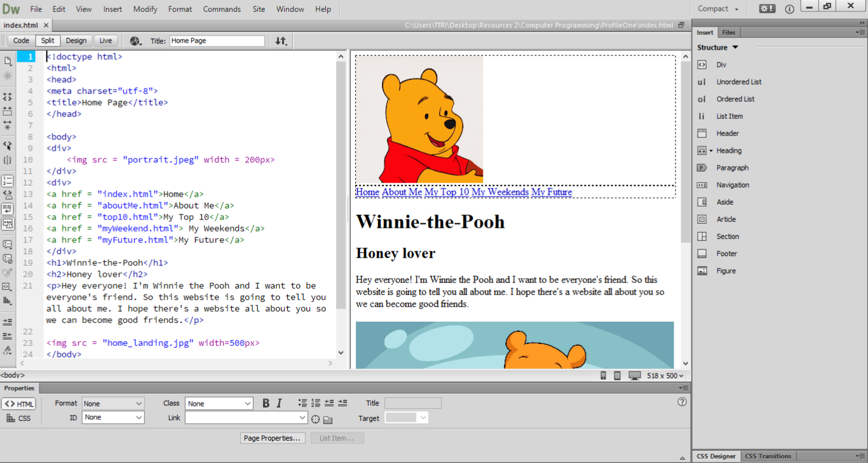Image resolution: width=868 pixels, height=463 pixels.
Task: Open the Commands menu
Action: pyautogui.click(x=222, y=9)
